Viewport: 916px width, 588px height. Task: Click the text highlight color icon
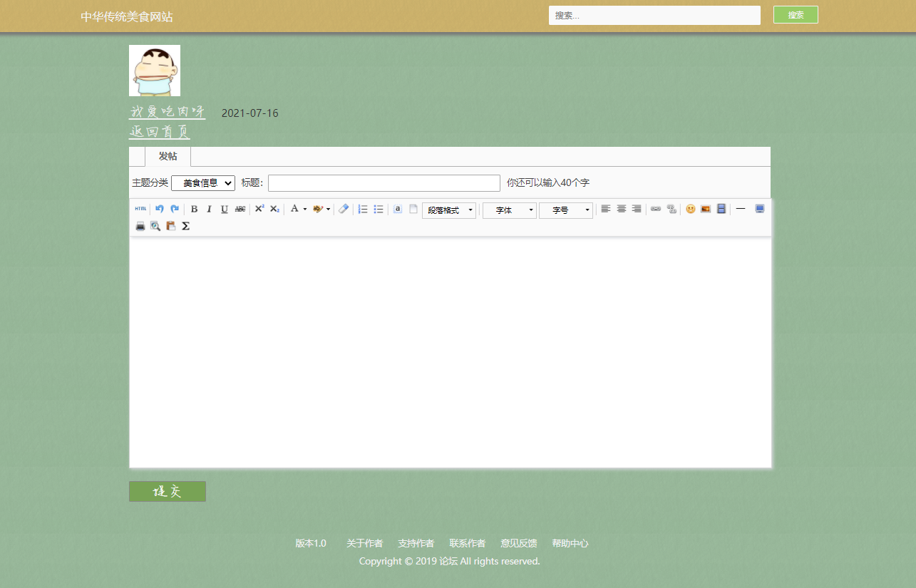[x=318, y=209]
